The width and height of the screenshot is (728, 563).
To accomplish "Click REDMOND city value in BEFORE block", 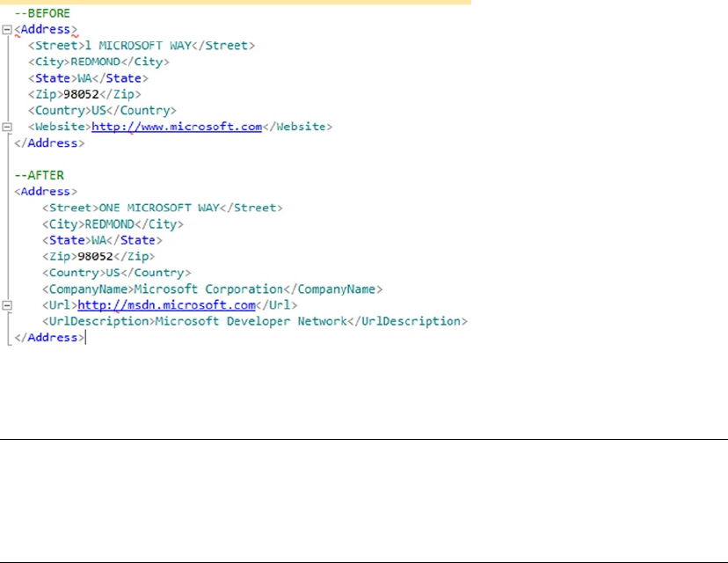I will point(96,62).
